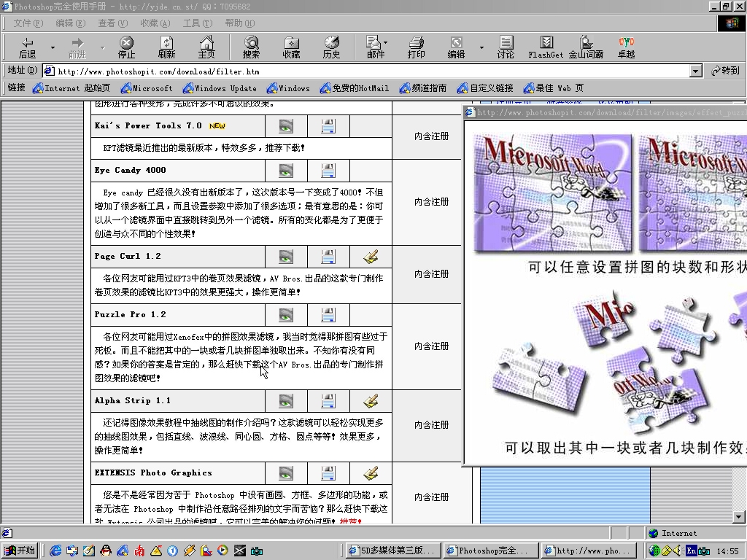Open the Windows Update link in links bar
The width and height of the screenshot is (747, 560).
pyautogui.click(x=220, y=88)
